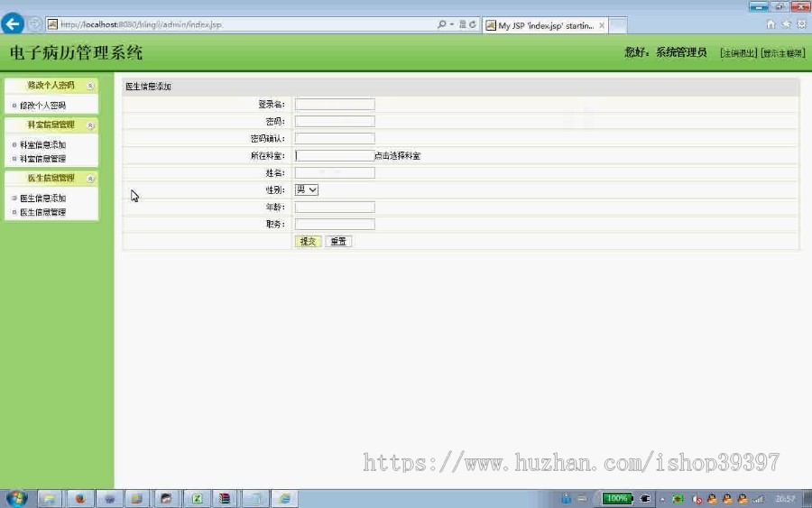This screenshot has width=812, height=508.
Task: Open the 性别 dropdown showing 男
Action: 306,189
